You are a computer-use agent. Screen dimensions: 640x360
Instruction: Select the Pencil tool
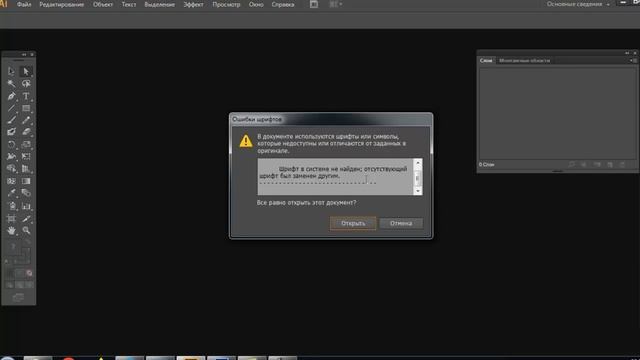click(26, 120)
